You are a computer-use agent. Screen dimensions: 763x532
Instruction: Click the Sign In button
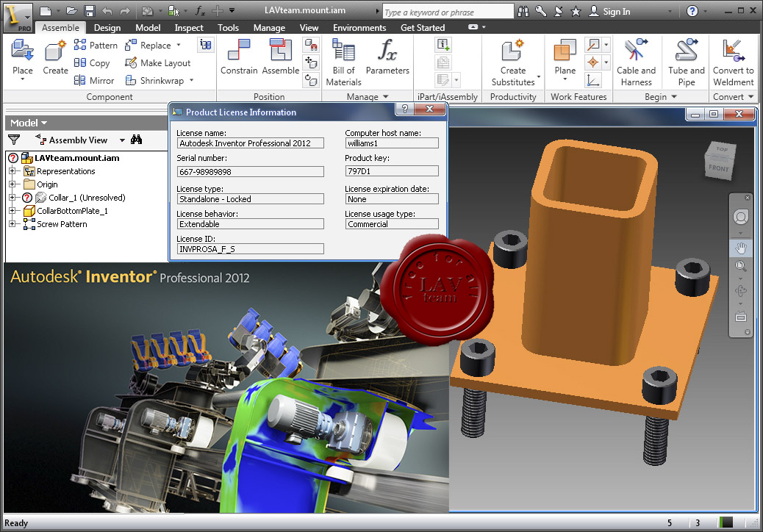(x=609, y=11)
